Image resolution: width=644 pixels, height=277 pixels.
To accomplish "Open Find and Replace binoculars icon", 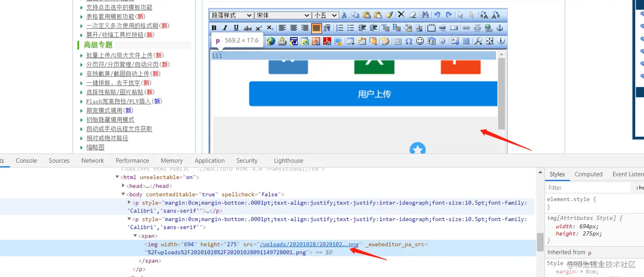I will 425,15.
